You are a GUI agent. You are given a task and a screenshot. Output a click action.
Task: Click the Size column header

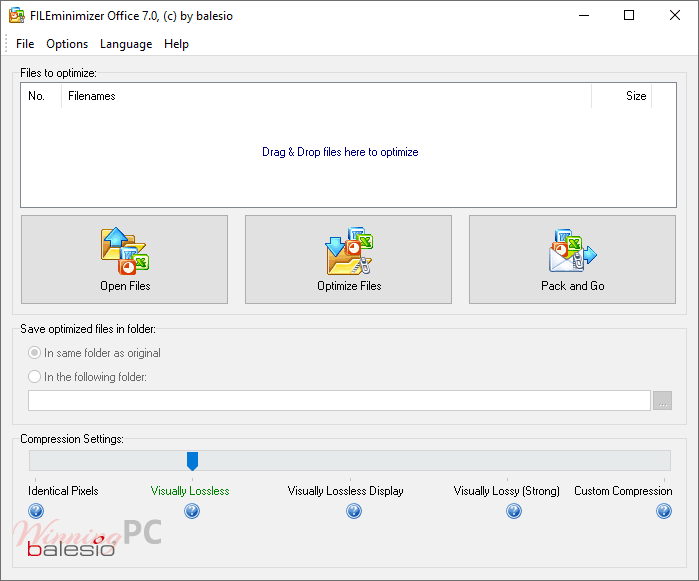click(621, 96)
